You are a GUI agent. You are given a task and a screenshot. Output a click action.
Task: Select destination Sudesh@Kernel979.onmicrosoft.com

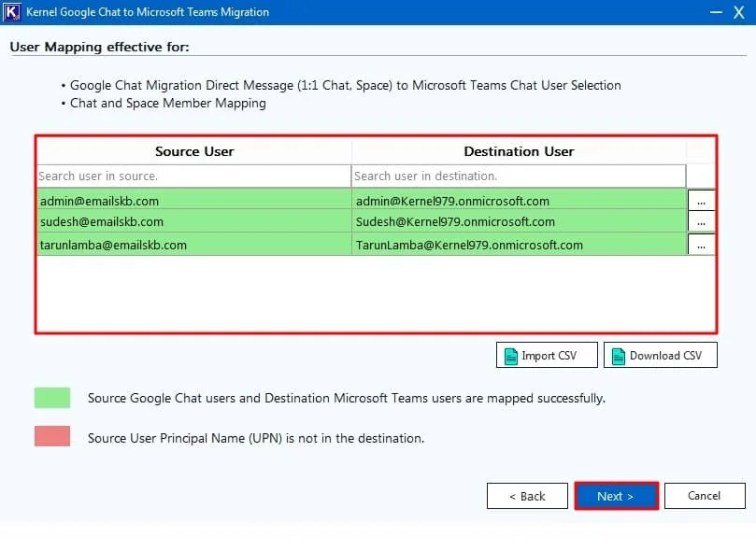click(520, 221)
